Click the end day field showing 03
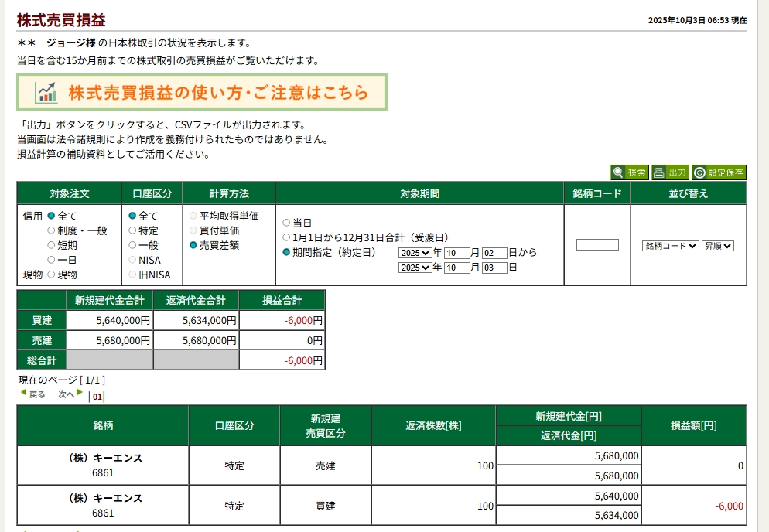This screenshot has width=769, height=532. coord(494,268)
